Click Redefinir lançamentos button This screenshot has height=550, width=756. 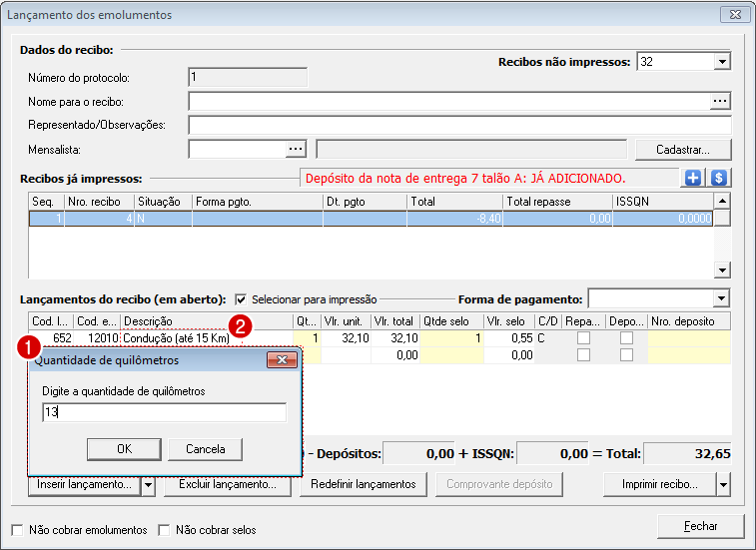click(364, 485)
